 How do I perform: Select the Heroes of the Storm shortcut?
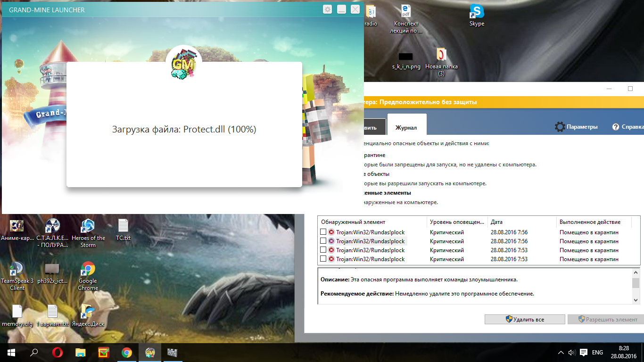88,233
